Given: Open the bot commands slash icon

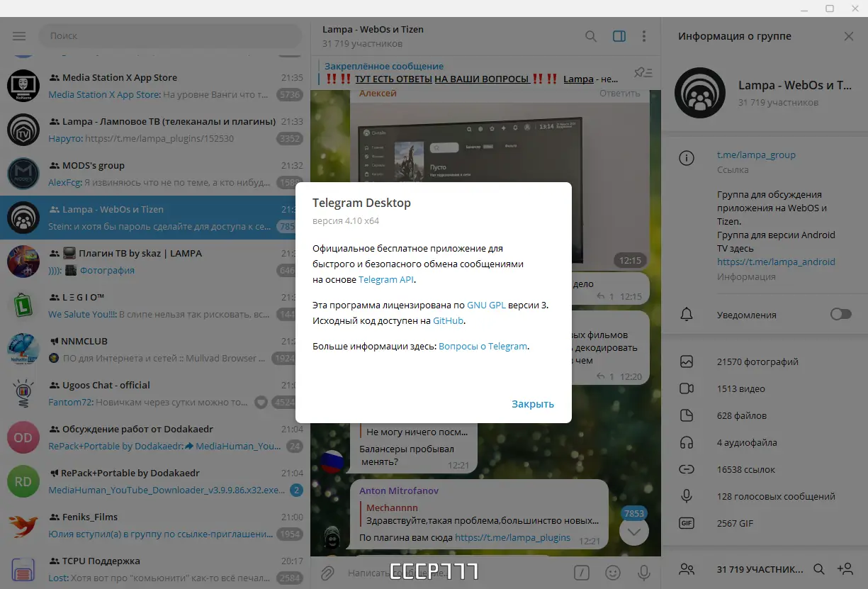Looking at the screenshot, I should coord(582,572).
